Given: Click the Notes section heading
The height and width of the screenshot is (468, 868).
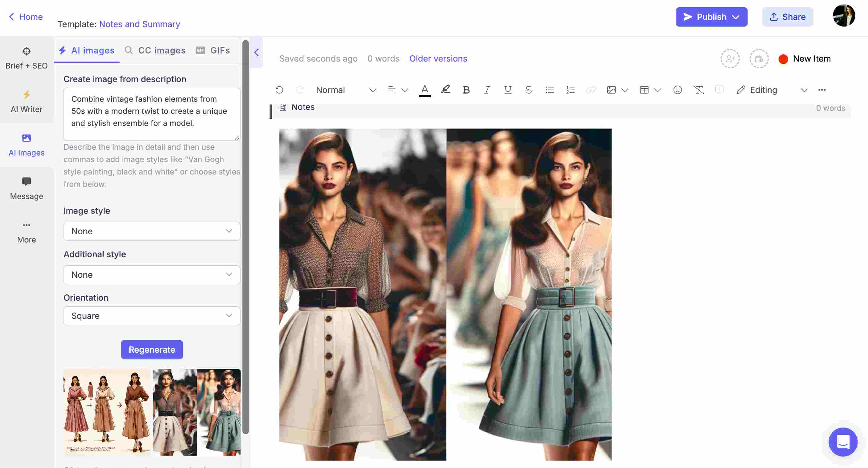Looking at the screenshot, I should 303,107.
